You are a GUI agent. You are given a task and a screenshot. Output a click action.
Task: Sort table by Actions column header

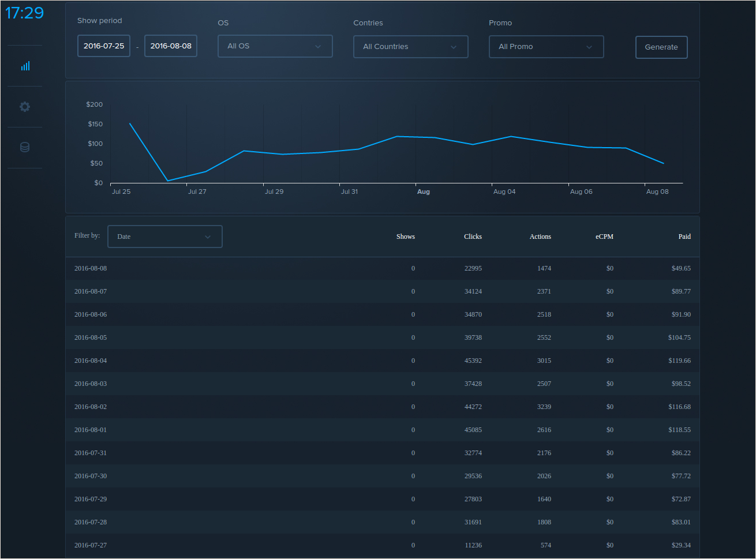[540, 237]
